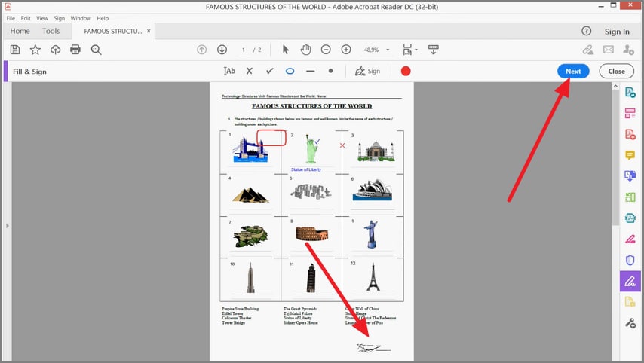Bookmark the document with the star icon
This screenshot has height=363, width=644.
pos(35,50)
